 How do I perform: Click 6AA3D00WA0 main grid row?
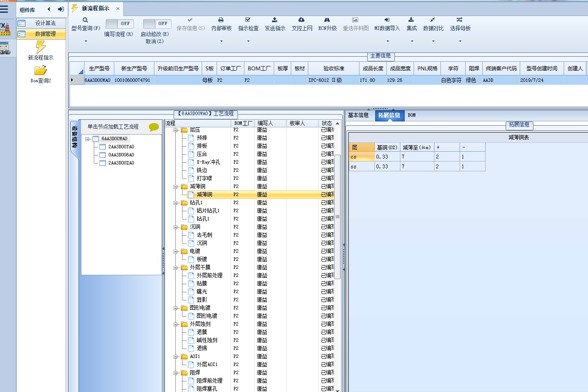point(328,80)
